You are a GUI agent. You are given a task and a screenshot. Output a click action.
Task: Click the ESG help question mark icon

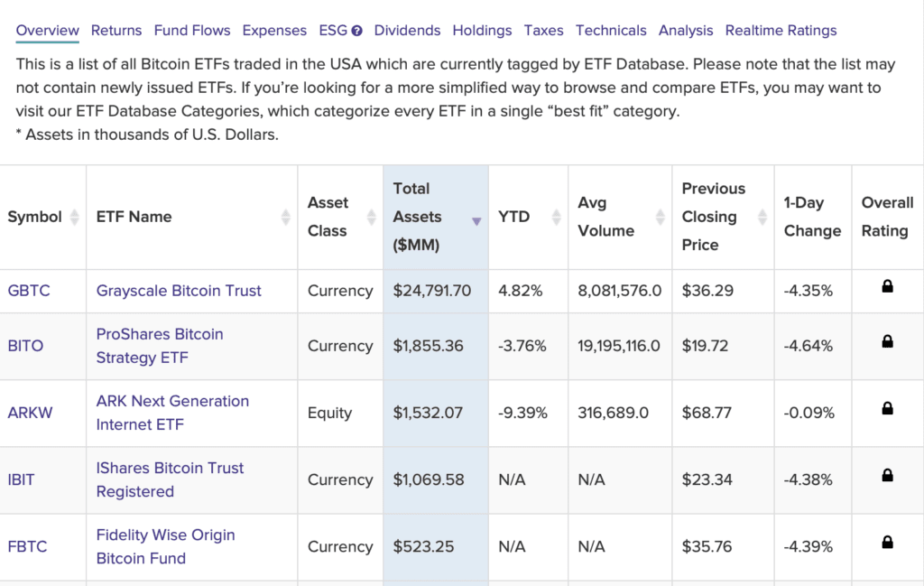pyautogui.click(x=357, y=30)
